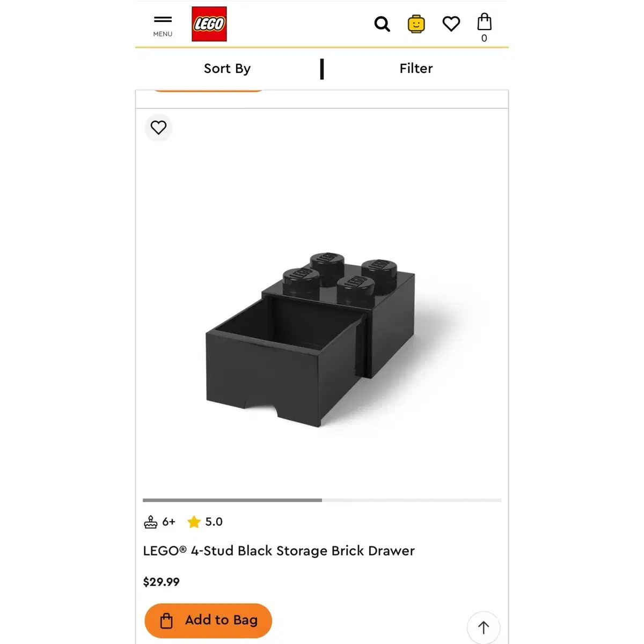The height and width of the screenshot is (644, 644).
Task: Open Sort By options
Action: [227, 69]
